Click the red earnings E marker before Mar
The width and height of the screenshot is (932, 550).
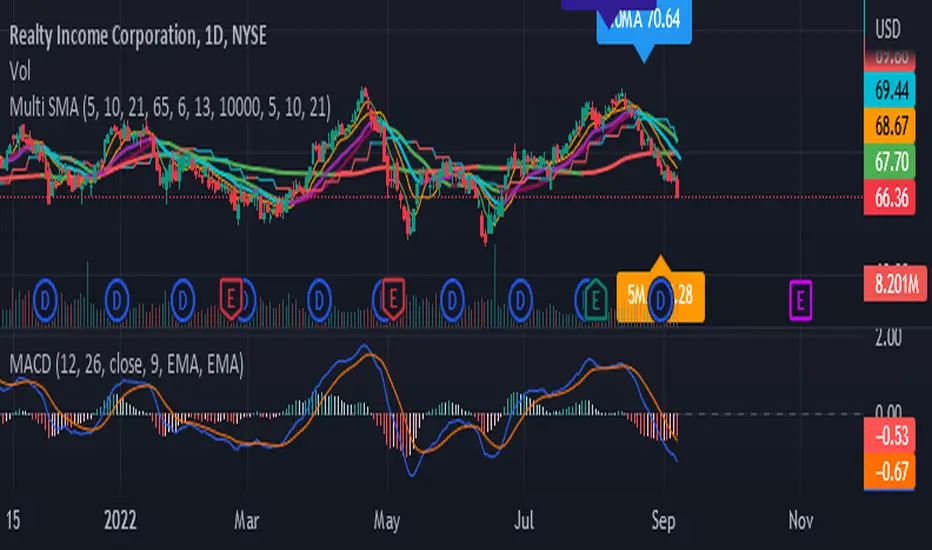(231, 299)
